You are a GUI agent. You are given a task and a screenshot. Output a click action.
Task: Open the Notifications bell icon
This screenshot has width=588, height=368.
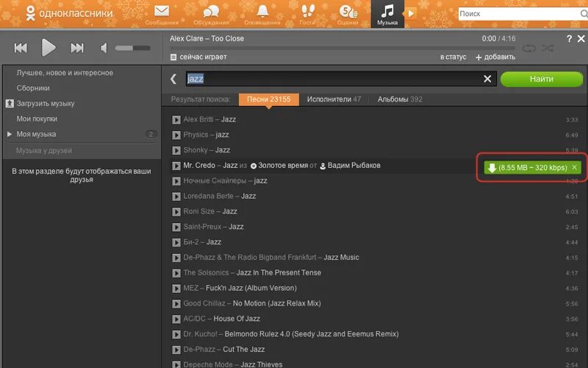(x=262, y=11)
